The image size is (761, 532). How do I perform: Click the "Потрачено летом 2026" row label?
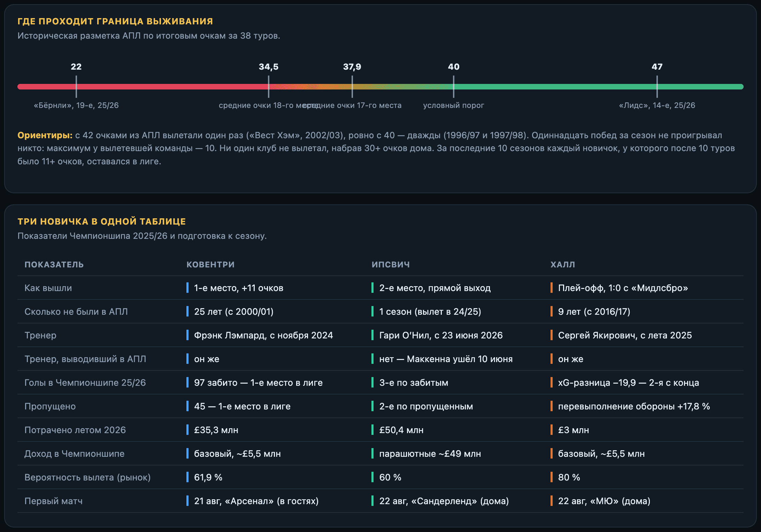[75, 430]
